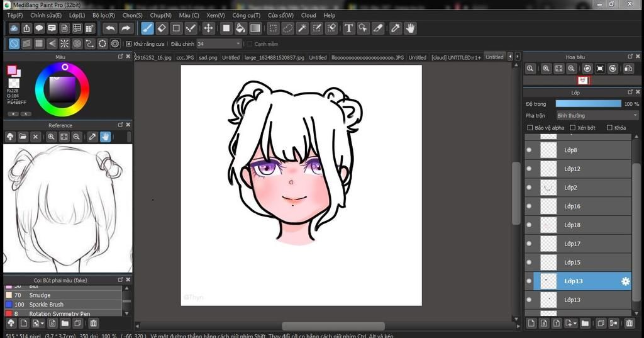Open layer folder icon in Layers panel
This screenshot has width=644, height=338.
pos(585,323)
